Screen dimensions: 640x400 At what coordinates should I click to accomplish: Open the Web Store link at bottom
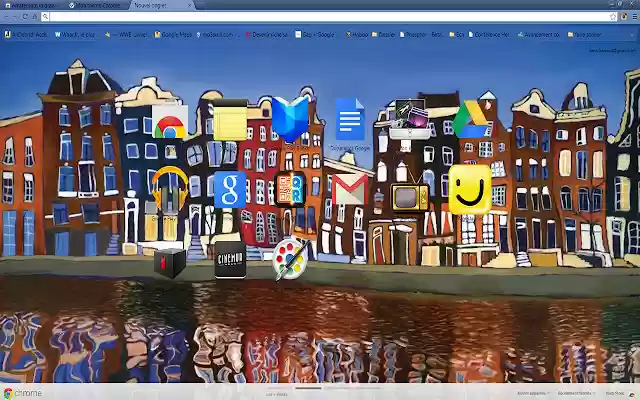615,393
